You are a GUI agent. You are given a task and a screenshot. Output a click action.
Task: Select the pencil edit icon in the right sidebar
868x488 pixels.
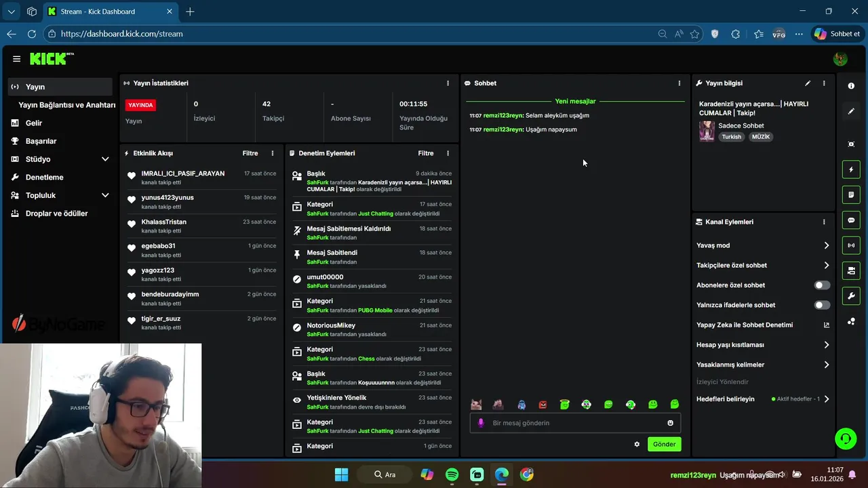point(851,111)
